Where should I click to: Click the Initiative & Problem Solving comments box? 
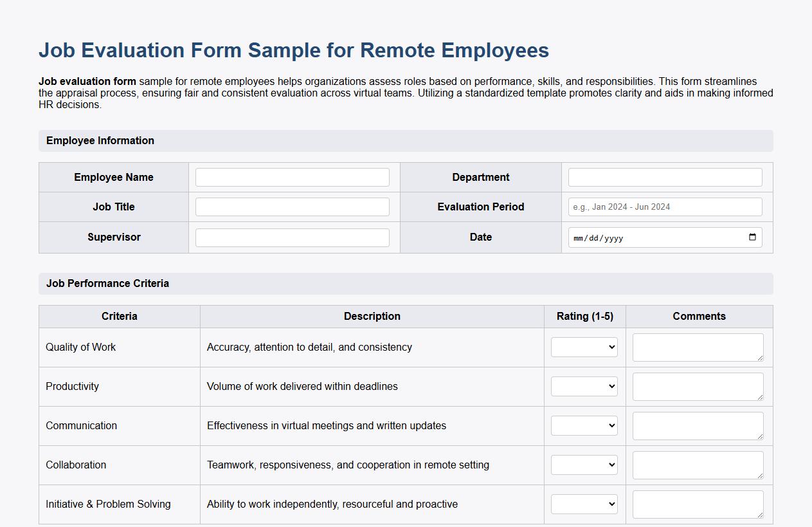tap(698, 504)
